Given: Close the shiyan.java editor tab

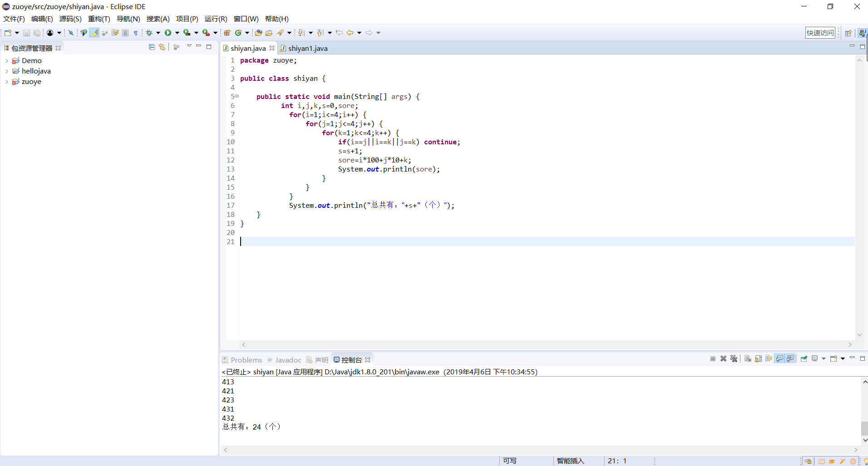Looking at the screenshot, I should [x=272, y=48].
